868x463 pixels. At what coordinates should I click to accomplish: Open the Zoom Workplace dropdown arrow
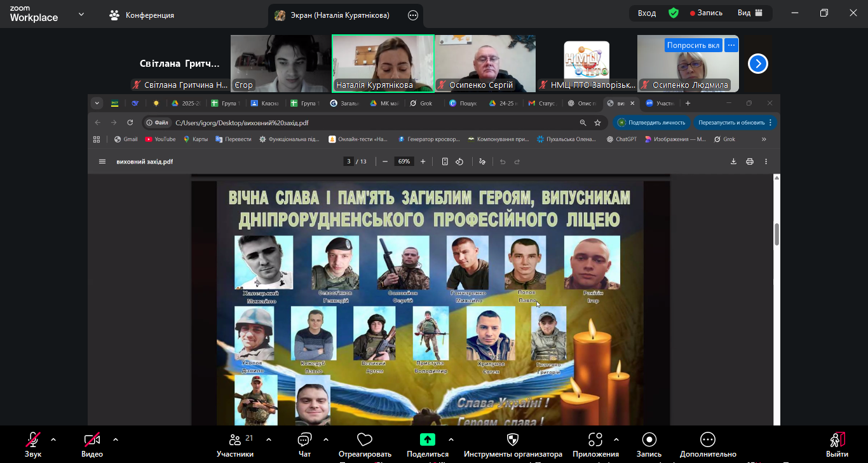coord(81,14)
